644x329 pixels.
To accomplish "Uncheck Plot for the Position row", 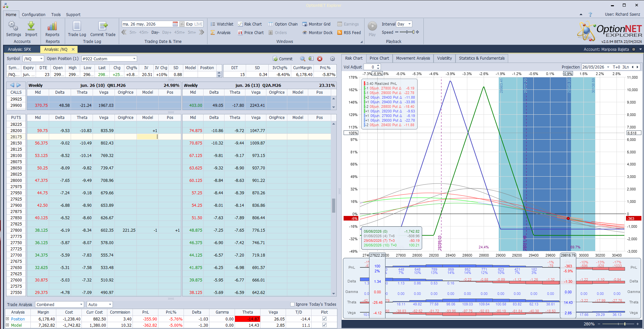I will click(324, 319).
